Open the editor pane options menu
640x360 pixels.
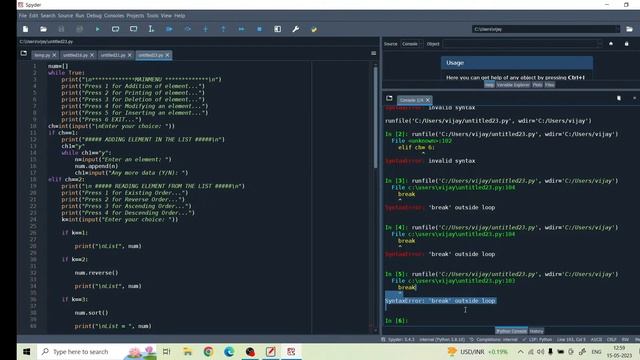373,53
